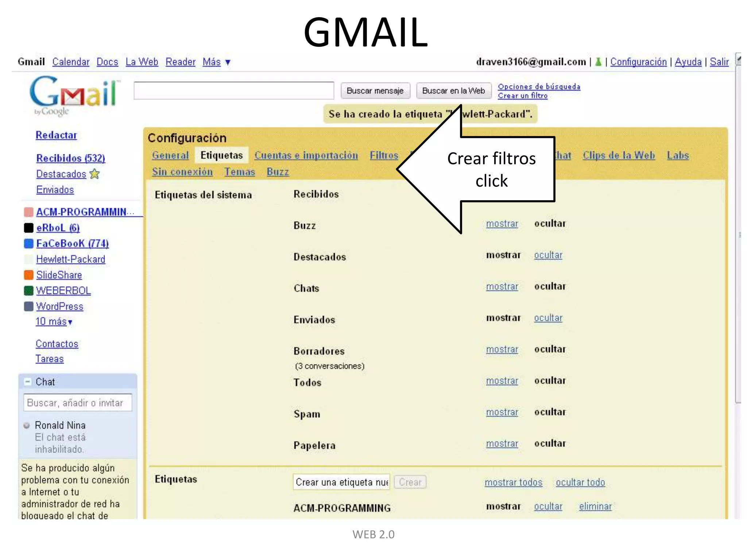The height and width of the screenshot is (560, 747).
Task: Click ACM-PROGRAMMING pink color swatch
Action: 28,212
